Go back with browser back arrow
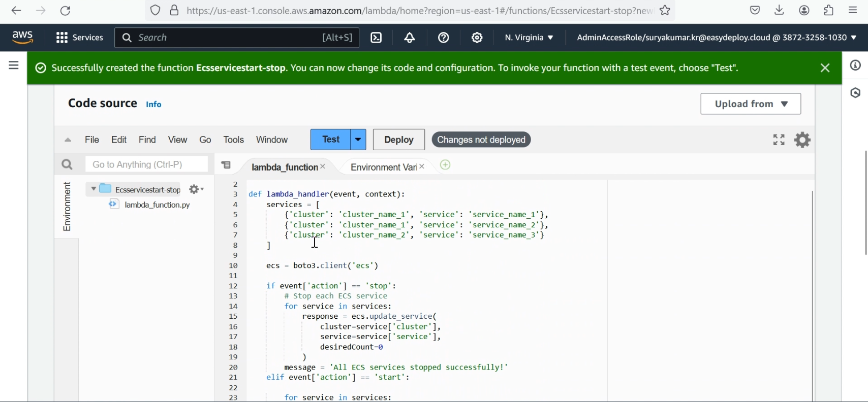This screenshot has height=402, width=868. tap(16, 11)
